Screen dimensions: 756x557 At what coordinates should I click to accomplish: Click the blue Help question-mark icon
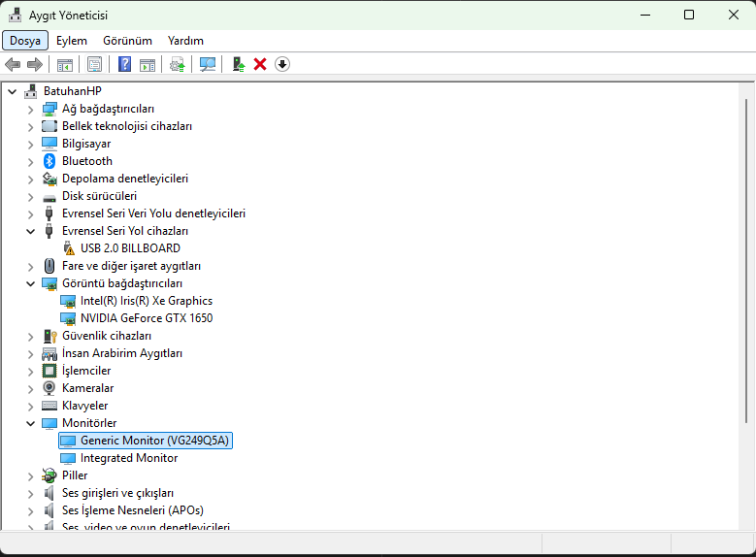tap(124, 64)
